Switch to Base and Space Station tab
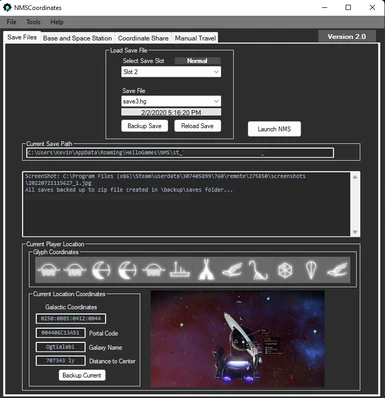This screenshot has height=398, width=385. 77,38
